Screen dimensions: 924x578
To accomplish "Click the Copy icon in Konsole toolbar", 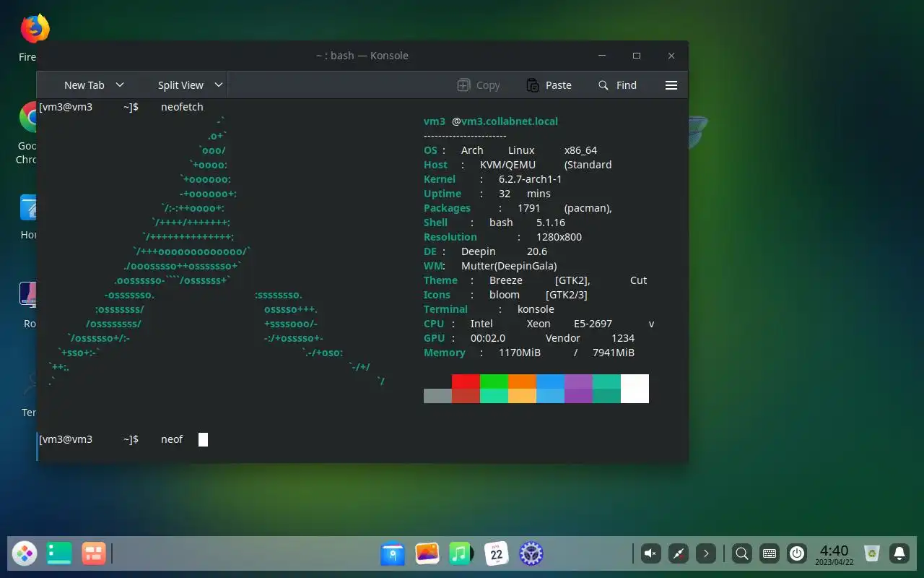I will point(464,85).
